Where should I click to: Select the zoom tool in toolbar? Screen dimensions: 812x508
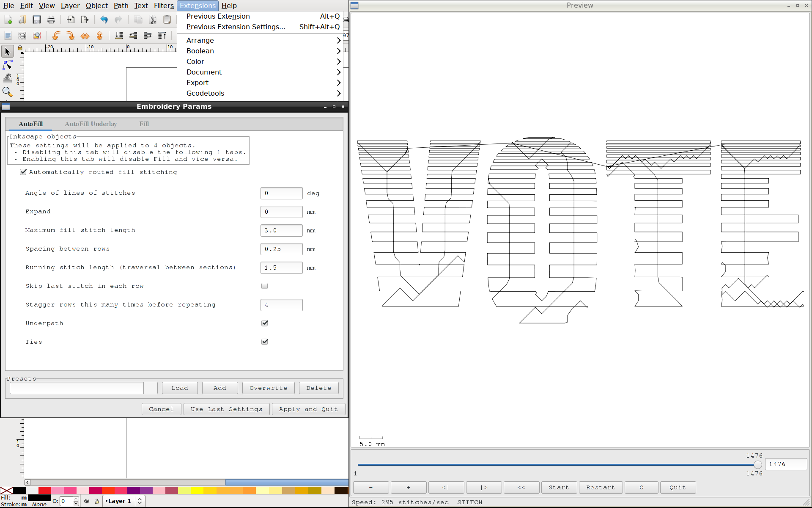pos(8,92)
